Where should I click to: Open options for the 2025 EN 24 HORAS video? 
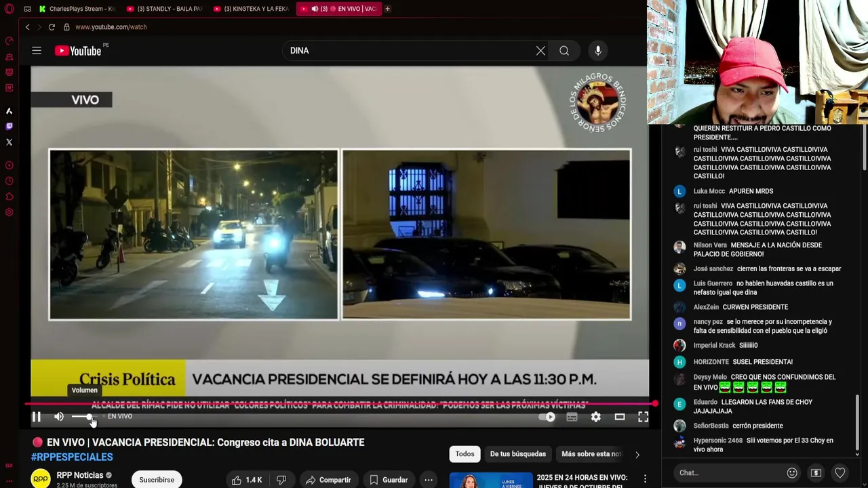645,479
